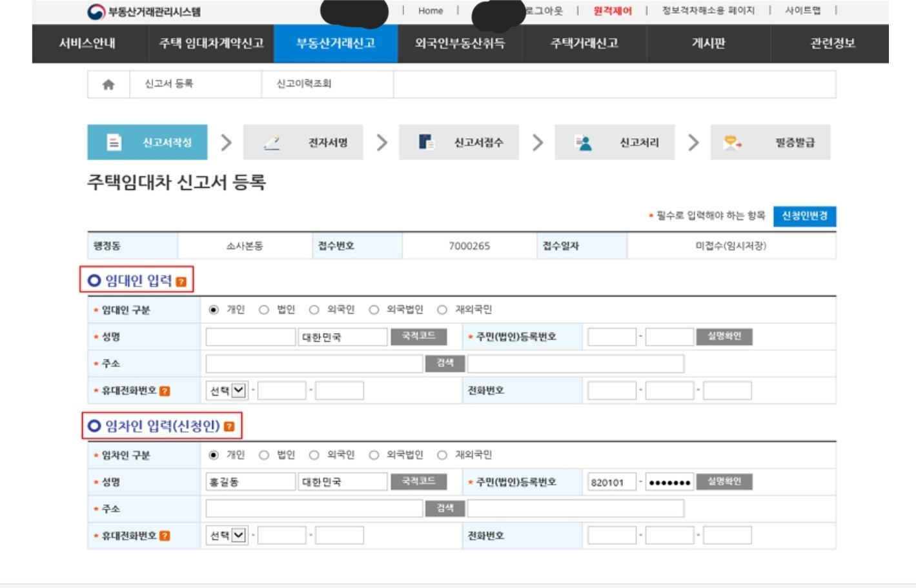916x588 pixels.
Task: Select 개인 radio under 임차인 구분
Action: pyautogui.click(x=214, y=455)
